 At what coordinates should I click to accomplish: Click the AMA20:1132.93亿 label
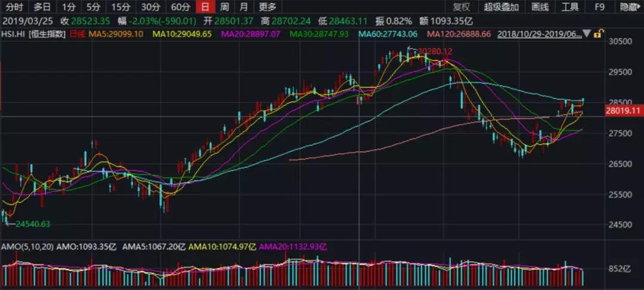point(293,247)
